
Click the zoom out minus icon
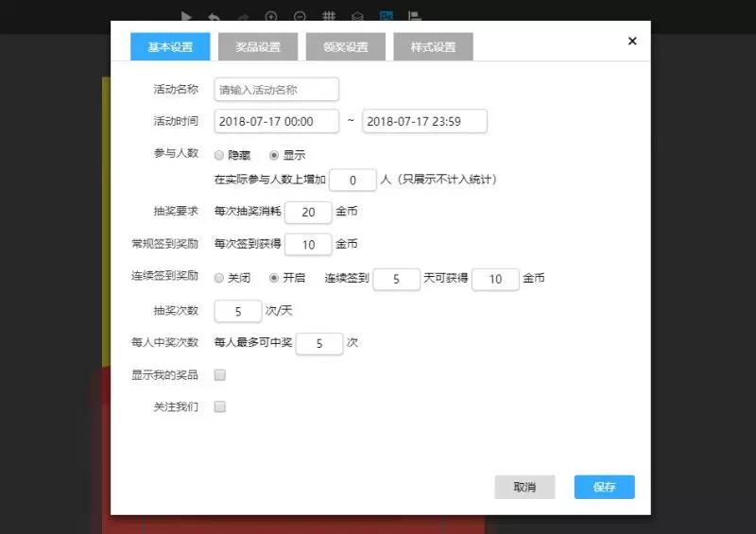300,17
